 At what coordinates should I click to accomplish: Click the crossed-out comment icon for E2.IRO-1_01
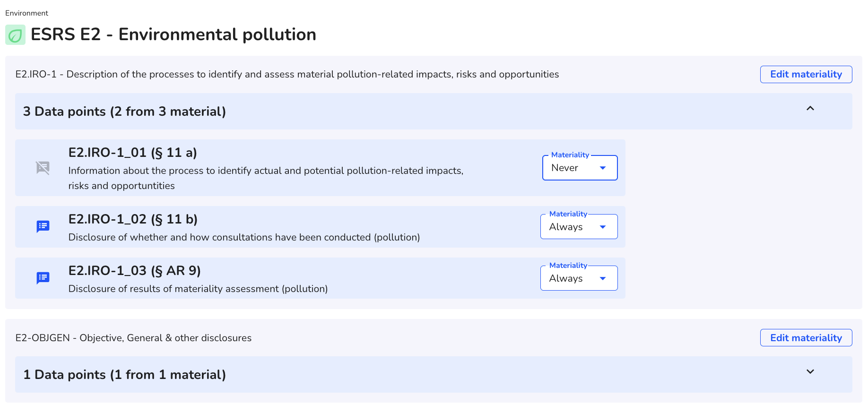[43, 168]
